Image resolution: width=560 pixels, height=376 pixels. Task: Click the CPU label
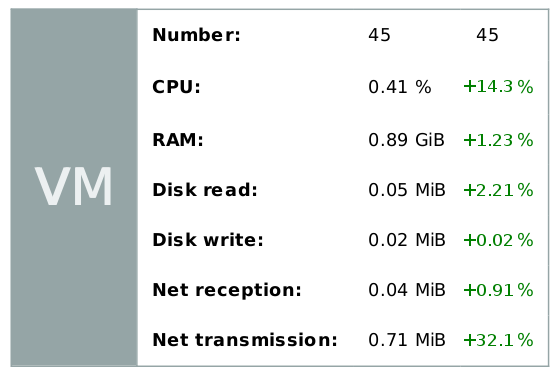[x=176, y=87]
